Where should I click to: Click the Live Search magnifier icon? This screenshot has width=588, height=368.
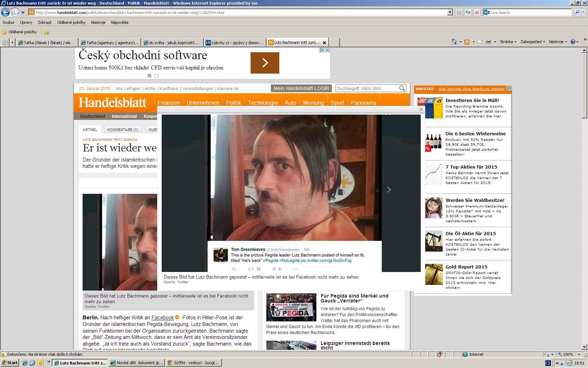tap(577, 13)
